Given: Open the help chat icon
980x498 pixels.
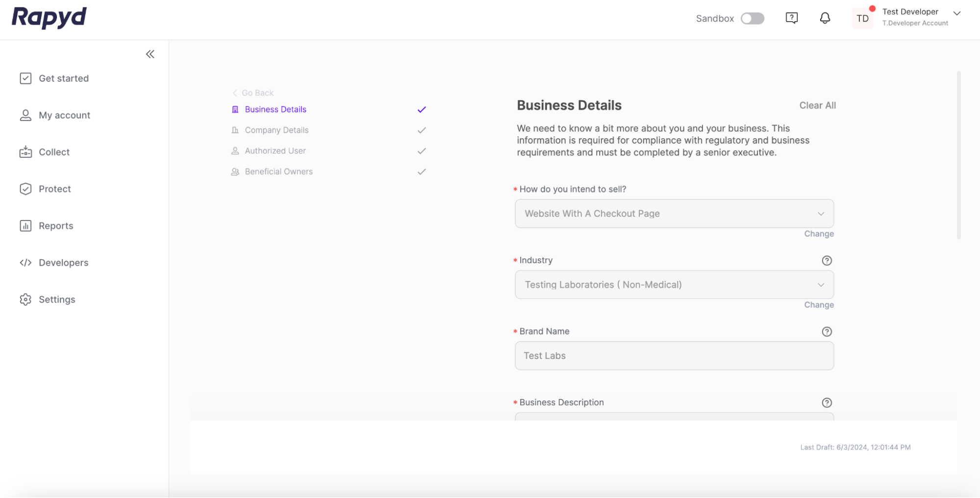Looking at the screenshot, I should [791, 18].
